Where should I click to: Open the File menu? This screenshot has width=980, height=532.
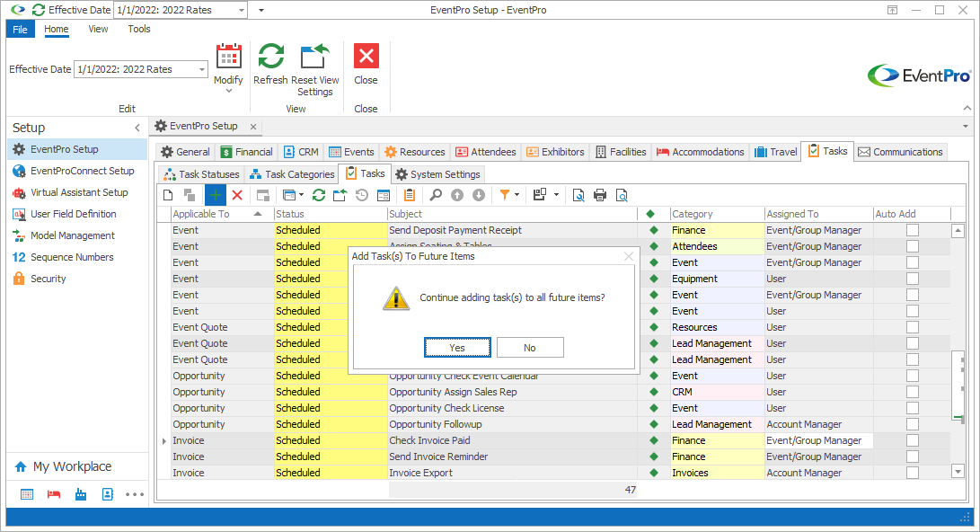(x=20, y=30)
